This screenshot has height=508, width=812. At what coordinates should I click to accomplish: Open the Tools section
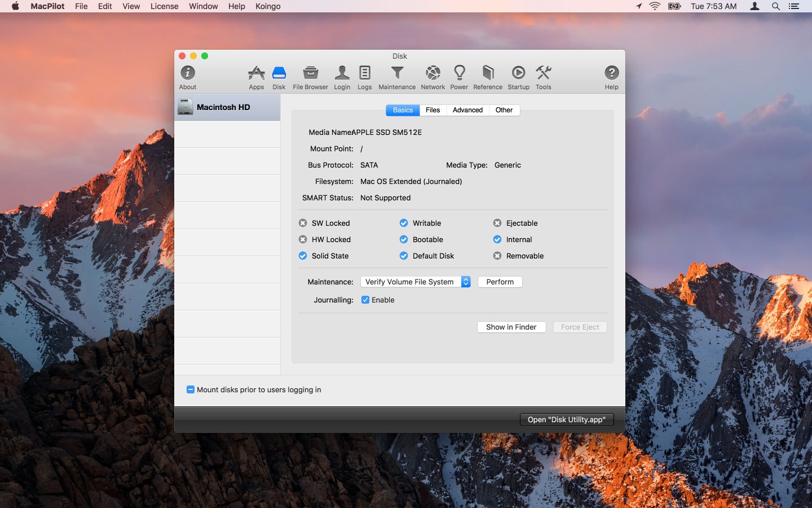point(543,76)
